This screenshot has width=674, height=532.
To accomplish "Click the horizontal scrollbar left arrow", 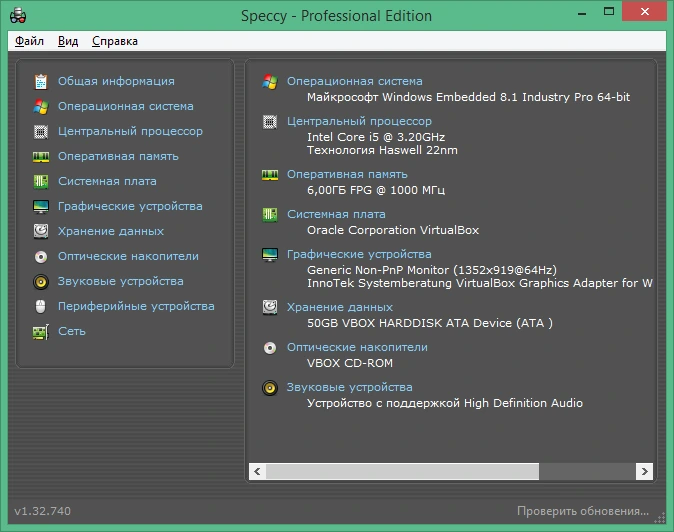I will coord(257,471).
